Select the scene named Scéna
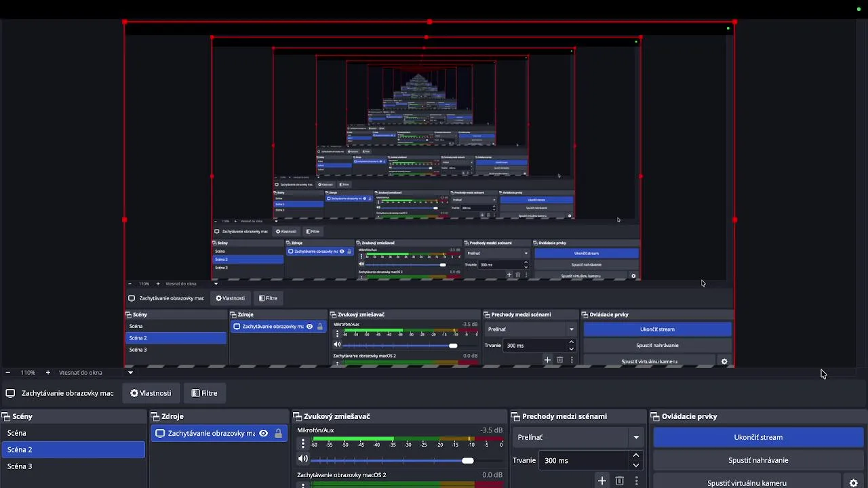This screenshot has width=868, height=488. tap(73, 433)
